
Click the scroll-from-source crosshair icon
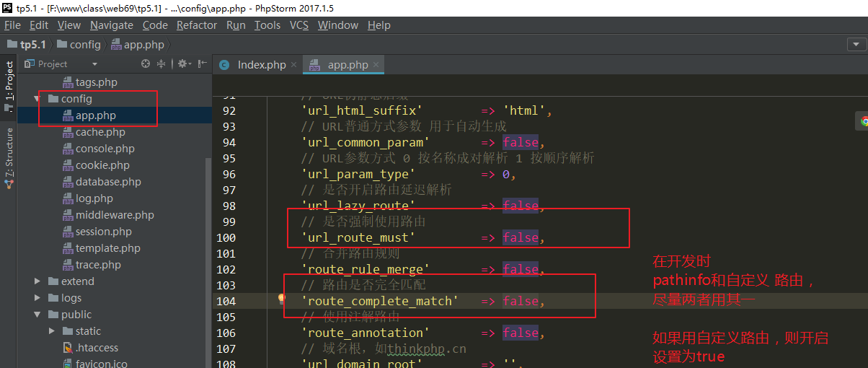(x=146, y=64)
